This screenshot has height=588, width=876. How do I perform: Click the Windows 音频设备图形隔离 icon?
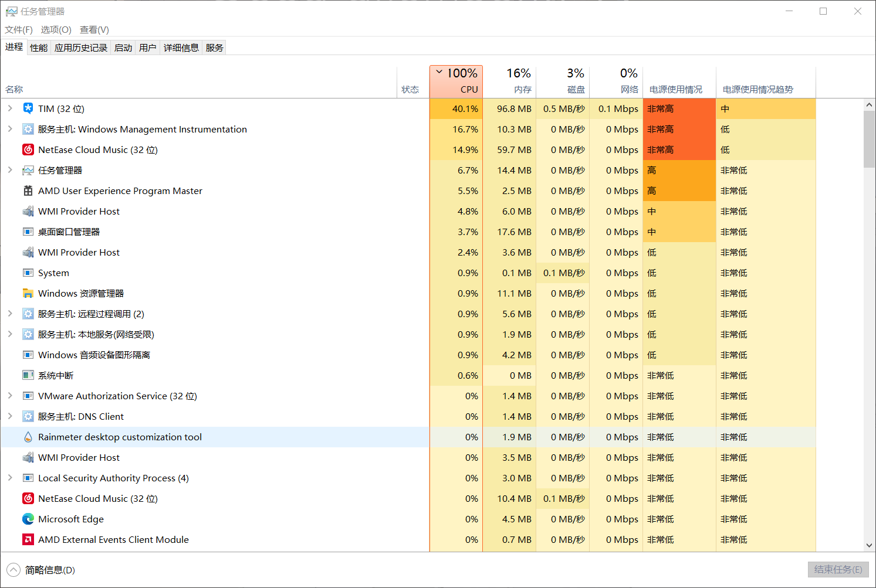click(28, 355)
